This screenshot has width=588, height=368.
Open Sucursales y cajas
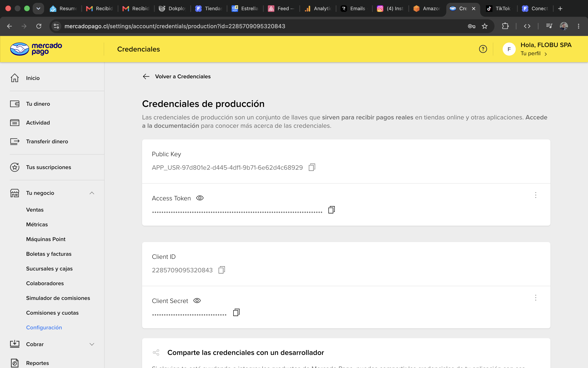pos(49,268)
